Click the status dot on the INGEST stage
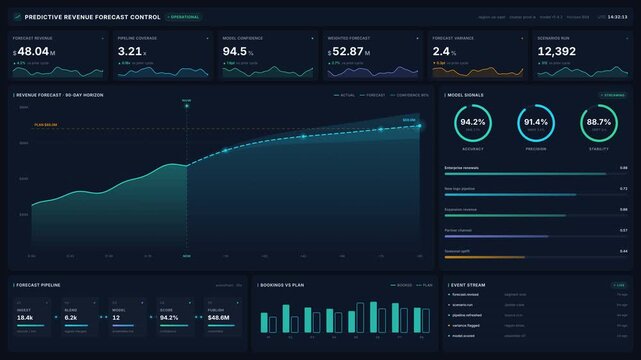This screenshot has height=360, width=641. coord(47,303)
